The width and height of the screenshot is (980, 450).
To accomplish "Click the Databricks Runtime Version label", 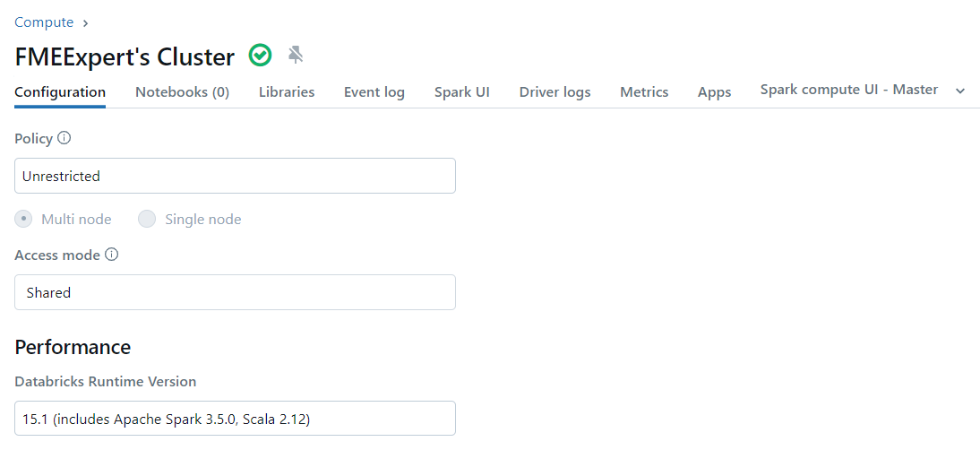I will click(x=106, y=381).
